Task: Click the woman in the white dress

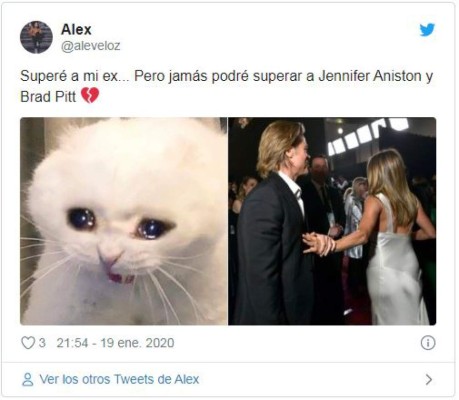Action: pyautogui.click(x=392, y=237)
